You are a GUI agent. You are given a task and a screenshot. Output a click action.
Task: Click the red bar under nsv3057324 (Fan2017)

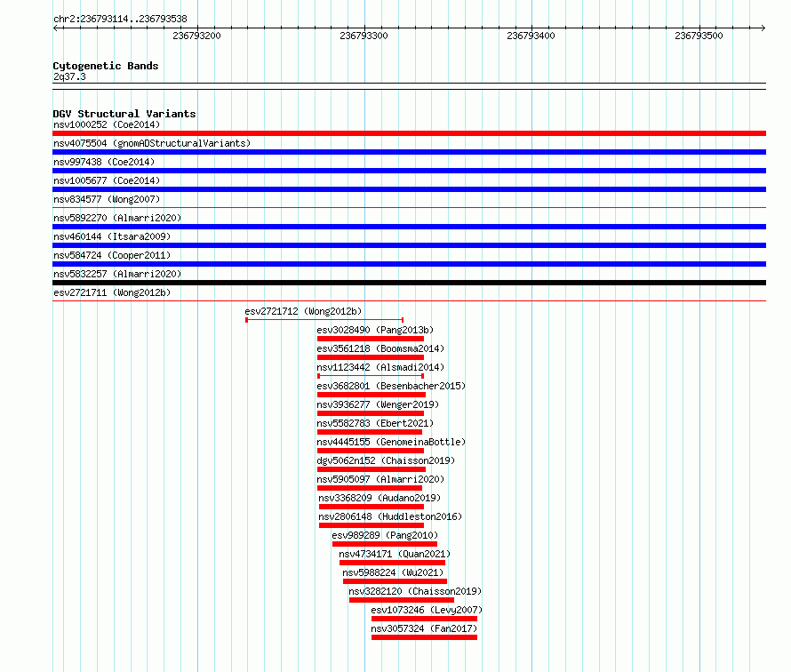coord(424,637)
